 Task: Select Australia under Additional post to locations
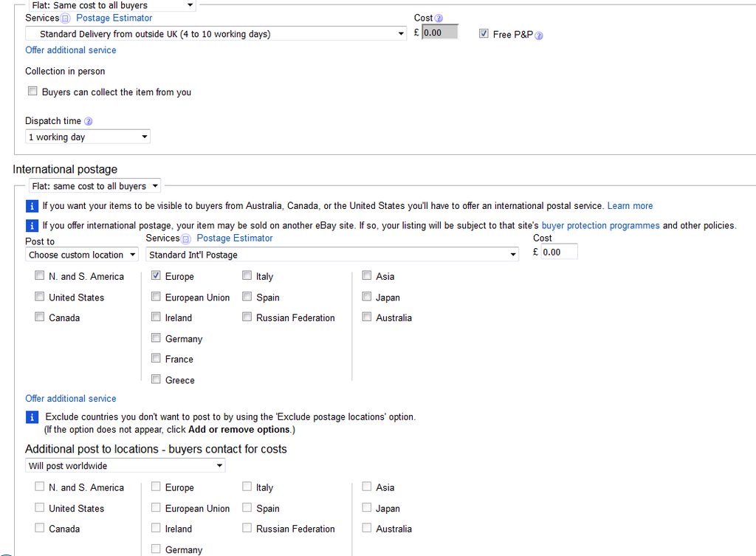tap(367, 528)
